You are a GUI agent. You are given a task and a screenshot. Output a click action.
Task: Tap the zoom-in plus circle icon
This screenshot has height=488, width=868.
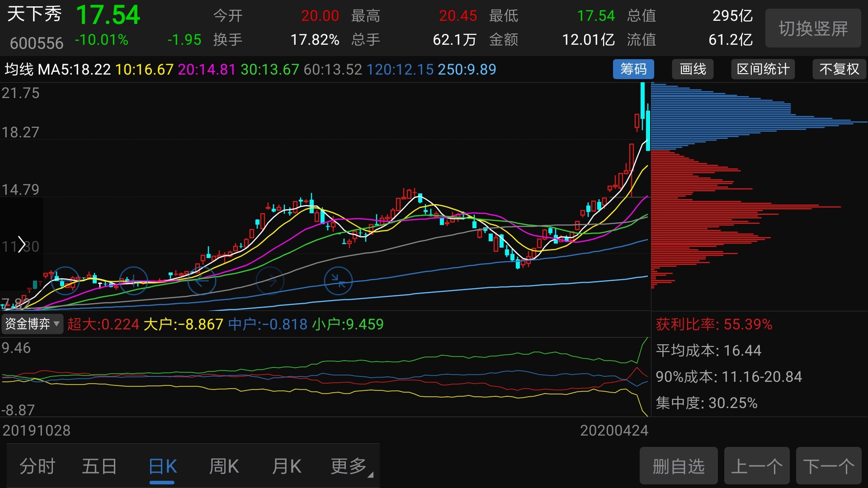133,281
